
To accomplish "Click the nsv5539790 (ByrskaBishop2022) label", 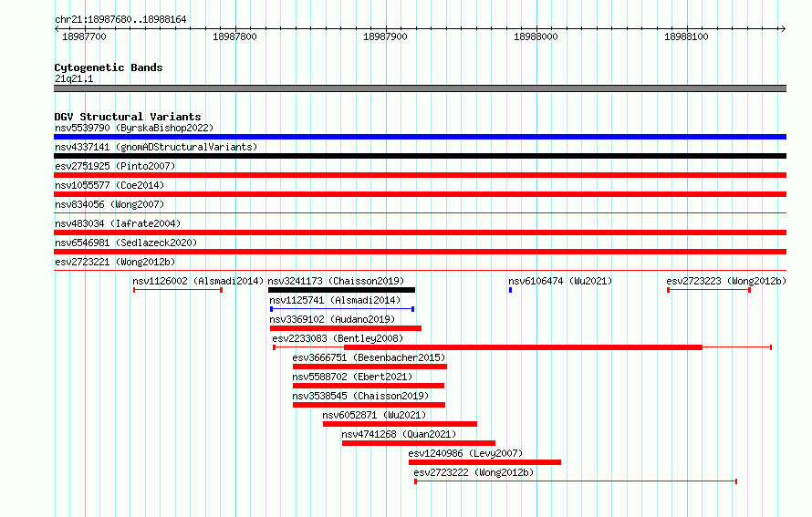I will 134,128.
